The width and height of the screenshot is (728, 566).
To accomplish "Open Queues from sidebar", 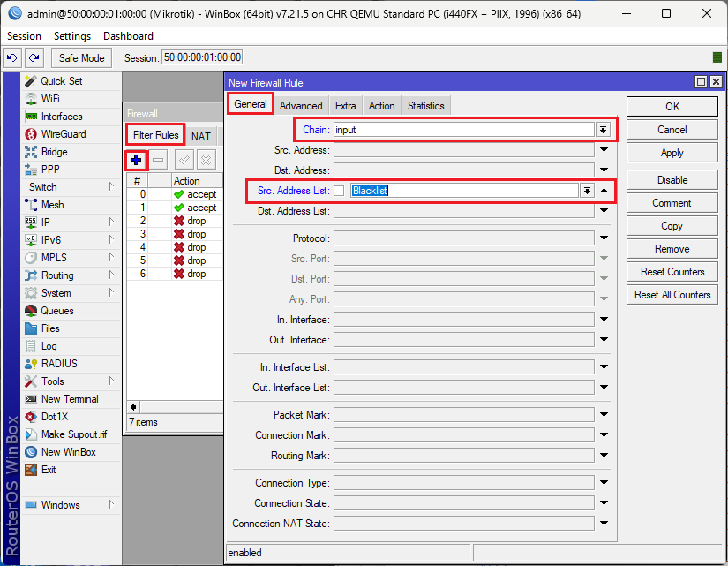I will [x=56, y=311].
